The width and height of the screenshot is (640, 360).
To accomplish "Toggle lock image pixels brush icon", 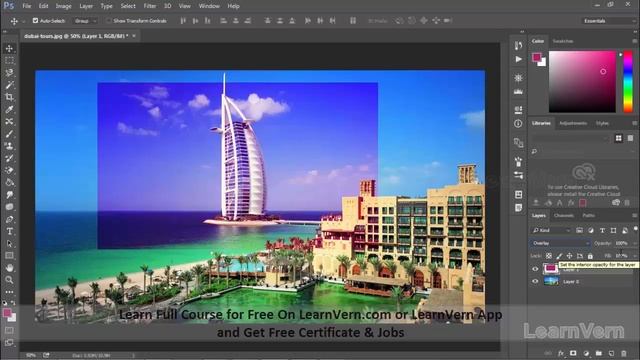I will coord(559,256).
